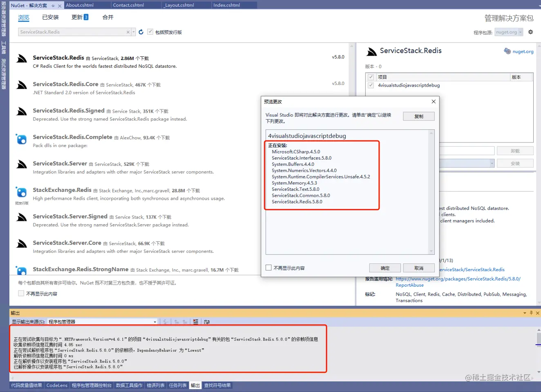Click the StackExchange.Redis package icon
This screenshot has width=541, height=392.
[21, 192]
